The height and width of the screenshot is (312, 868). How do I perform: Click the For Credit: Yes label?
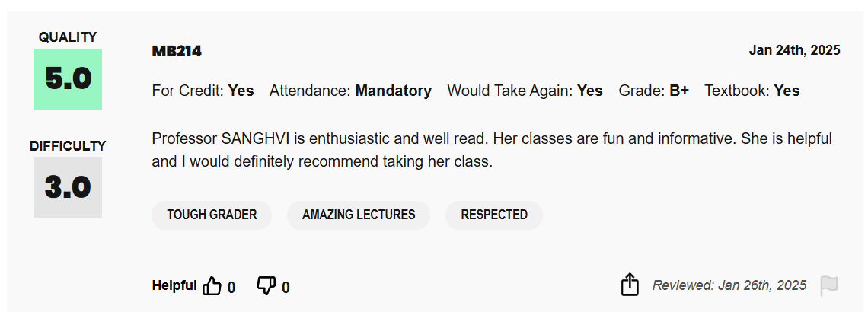[203, 91]
